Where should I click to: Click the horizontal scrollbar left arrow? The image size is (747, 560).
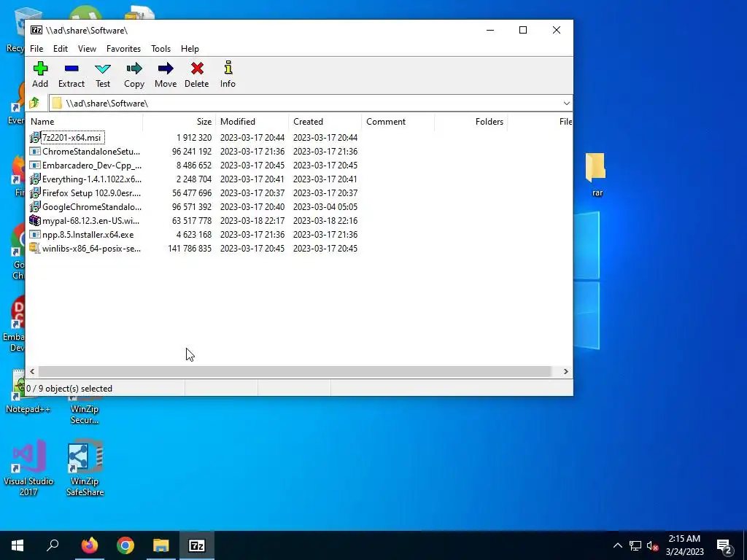pos(32,371)
